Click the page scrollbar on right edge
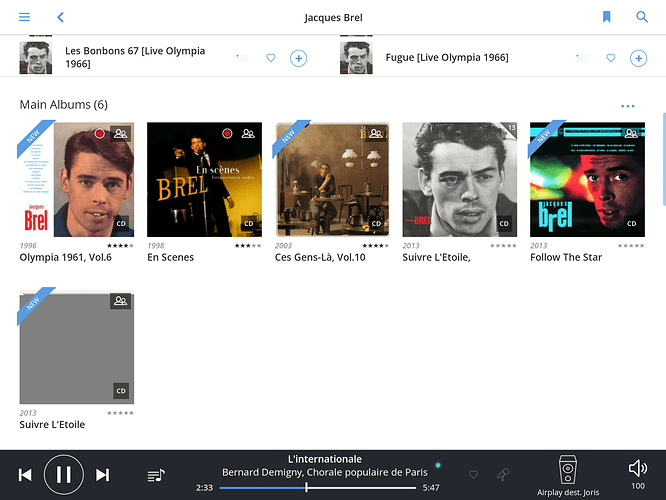Viewport: 666px width, 500px height. point(664,157)
